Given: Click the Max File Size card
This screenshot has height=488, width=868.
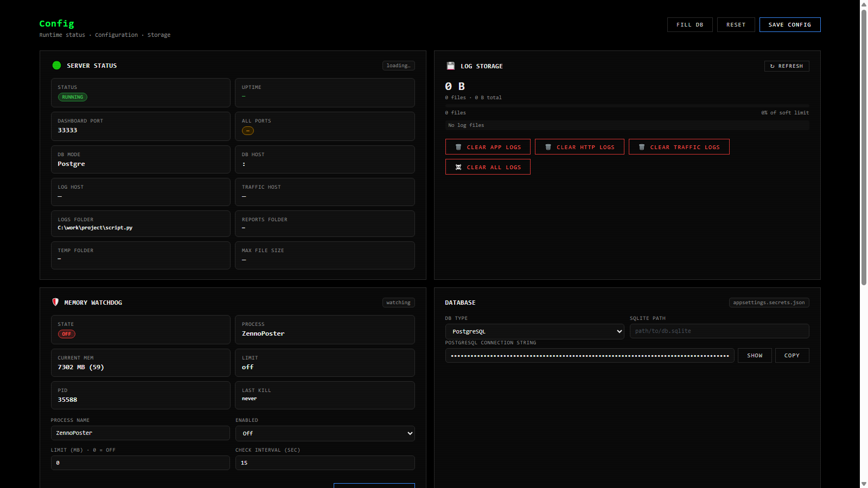Looking at the screenshot, I should [325, 255].
